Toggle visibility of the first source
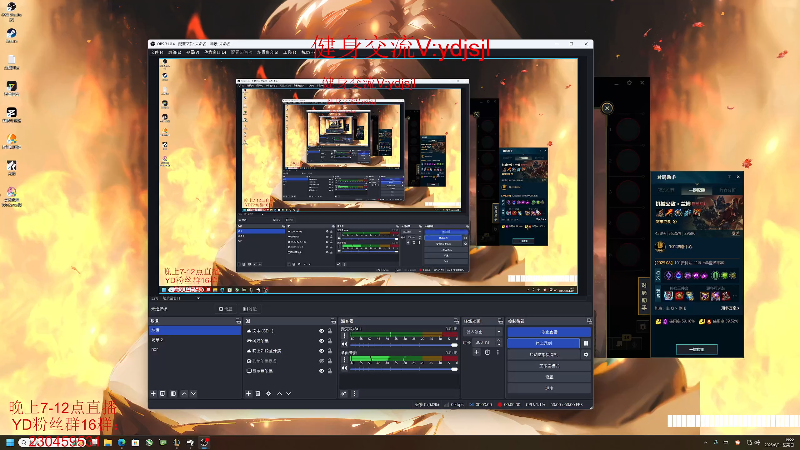 pyautogui.click(x=321, y=331)
